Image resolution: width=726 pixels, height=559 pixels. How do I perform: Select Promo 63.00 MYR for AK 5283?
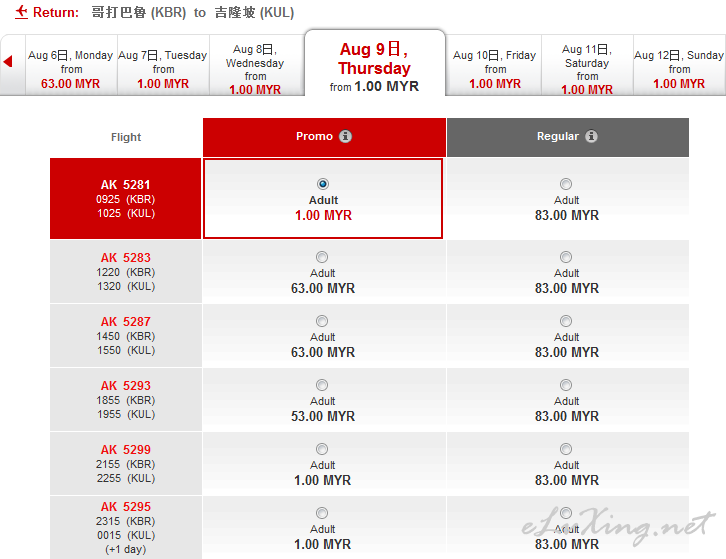[x=322, y=257]
